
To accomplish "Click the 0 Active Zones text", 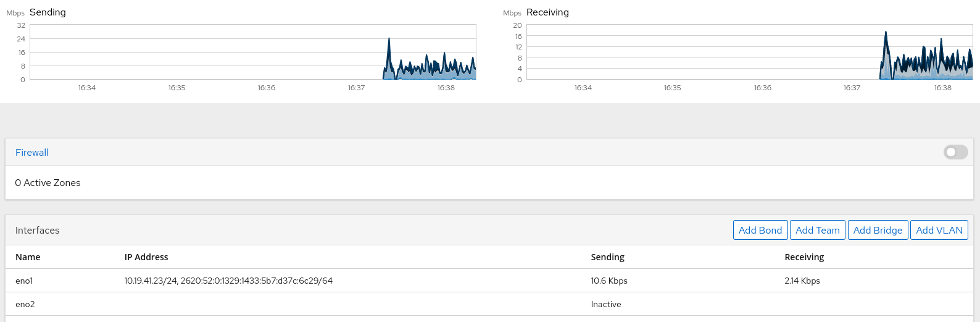I will click(48, 183).
